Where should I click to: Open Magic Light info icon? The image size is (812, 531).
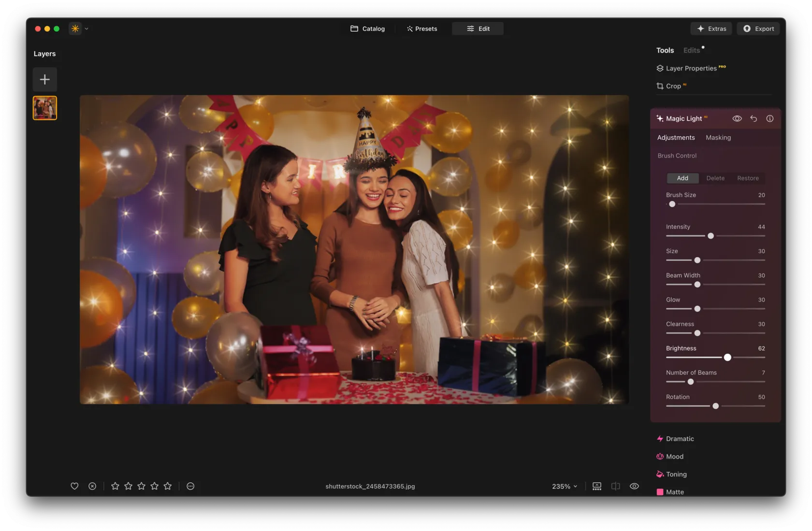click(770, 118)
